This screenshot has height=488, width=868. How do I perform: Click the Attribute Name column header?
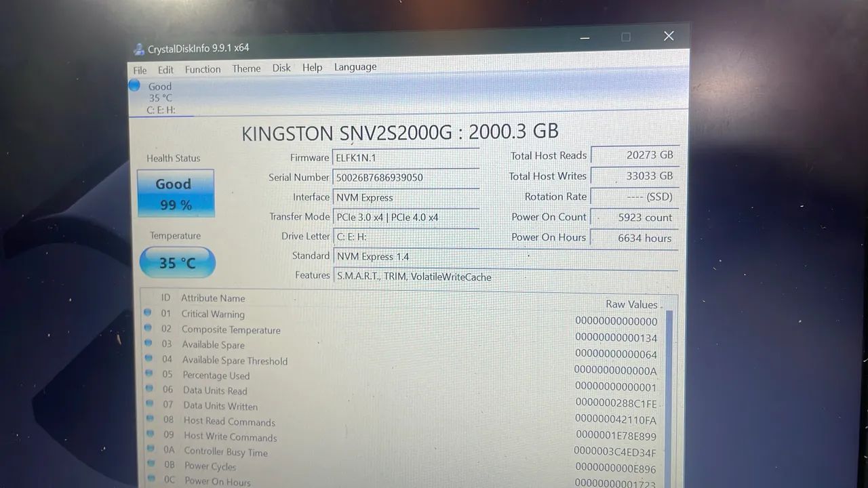[213, 298]
